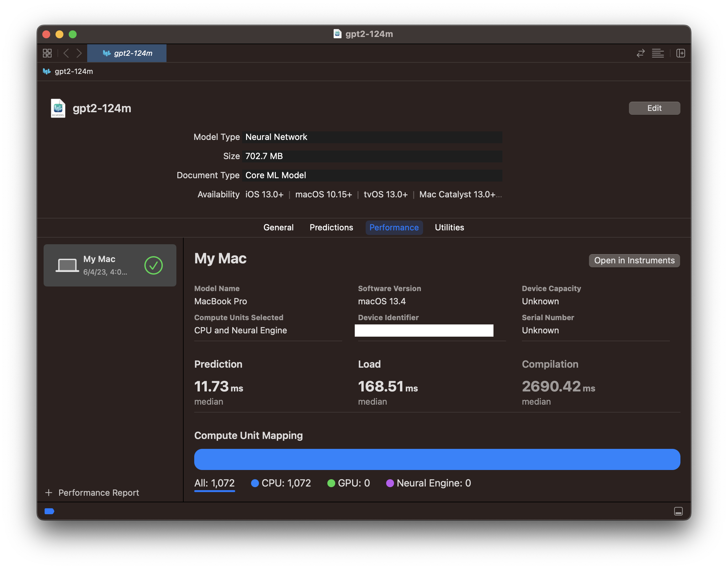Image resolution: width=728 pixels, height=569 pixels.
Task: Click the swap editor arrows icon
Action: click(x=640, y=53)
